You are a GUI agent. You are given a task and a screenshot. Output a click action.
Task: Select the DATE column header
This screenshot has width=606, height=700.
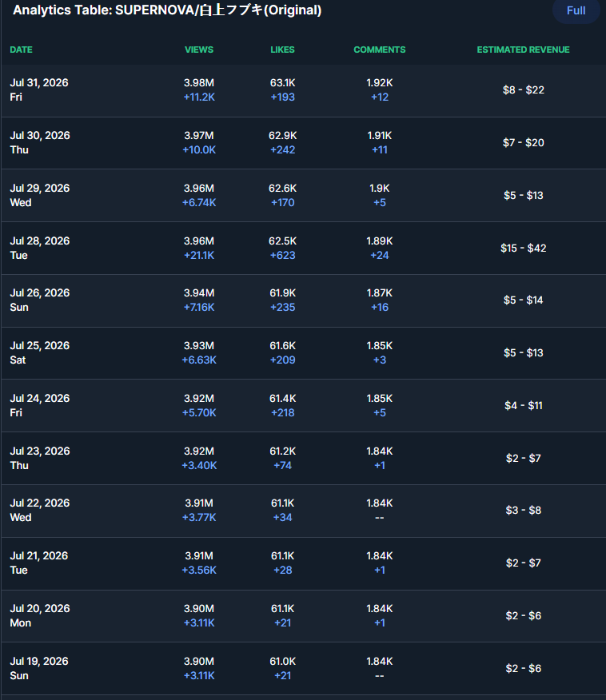[x=21, y=50]
